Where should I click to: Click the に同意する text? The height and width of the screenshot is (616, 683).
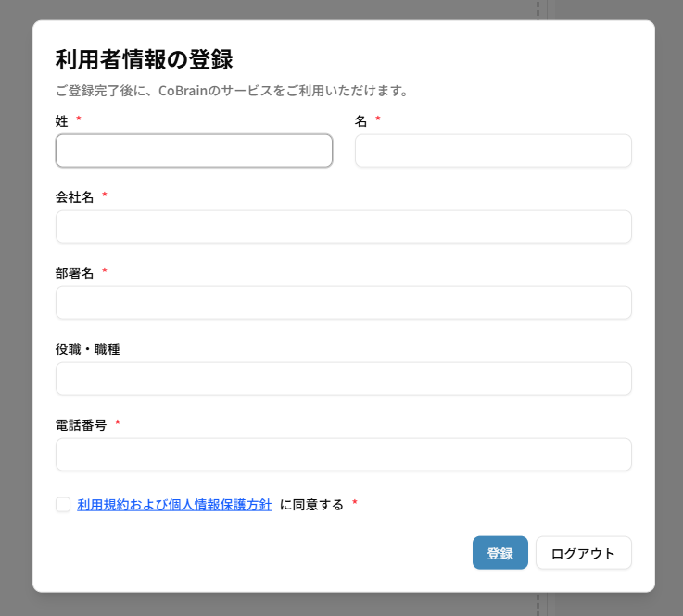[312, 505]
